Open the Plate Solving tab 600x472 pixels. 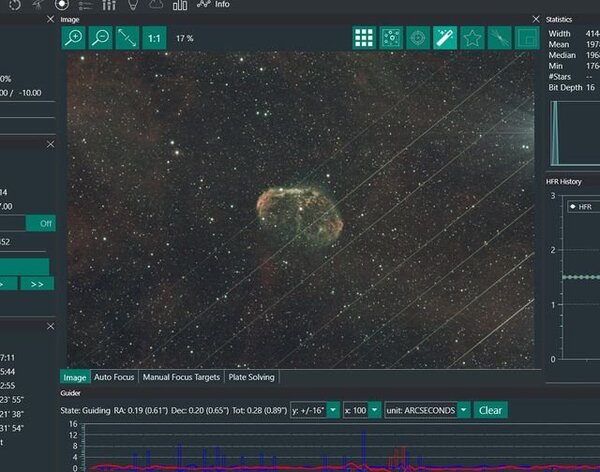coord(250,377)
